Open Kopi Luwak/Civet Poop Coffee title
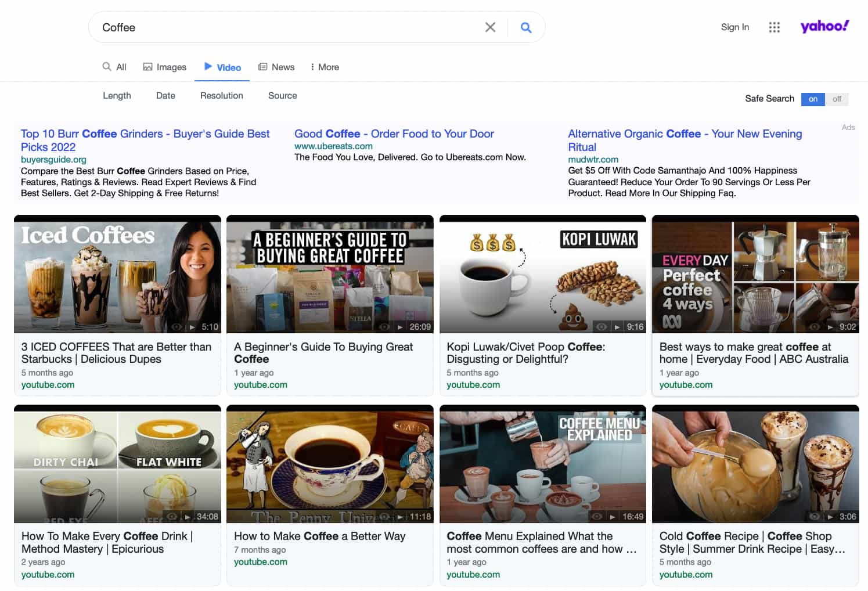The width and height of the screenshot is (868, 591). [525, 353]
